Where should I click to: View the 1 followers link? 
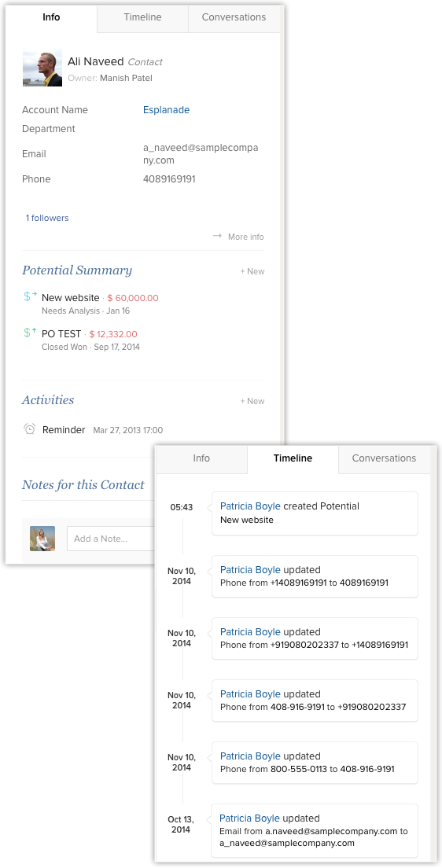click(x=47, y=218)
